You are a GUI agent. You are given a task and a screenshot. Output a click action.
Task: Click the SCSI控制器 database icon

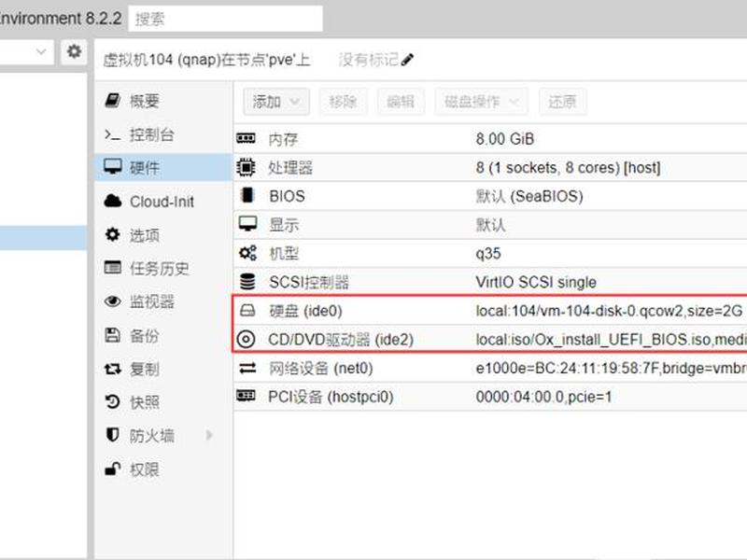click(x=247, y=282)
